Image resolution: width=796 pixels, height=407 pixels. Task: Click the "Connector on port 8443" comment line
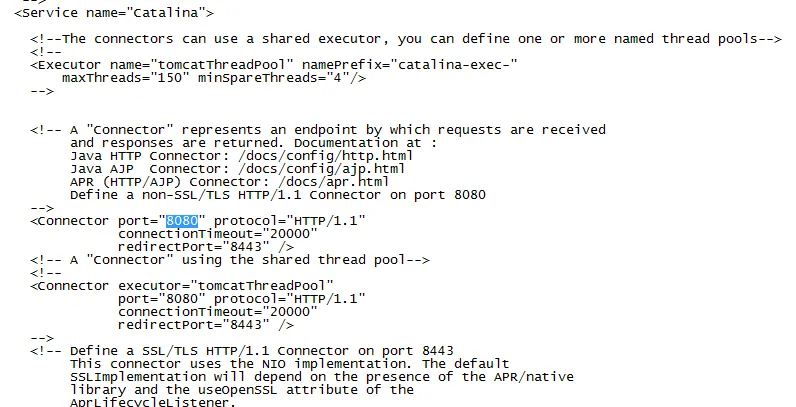[x=366, y=351]
